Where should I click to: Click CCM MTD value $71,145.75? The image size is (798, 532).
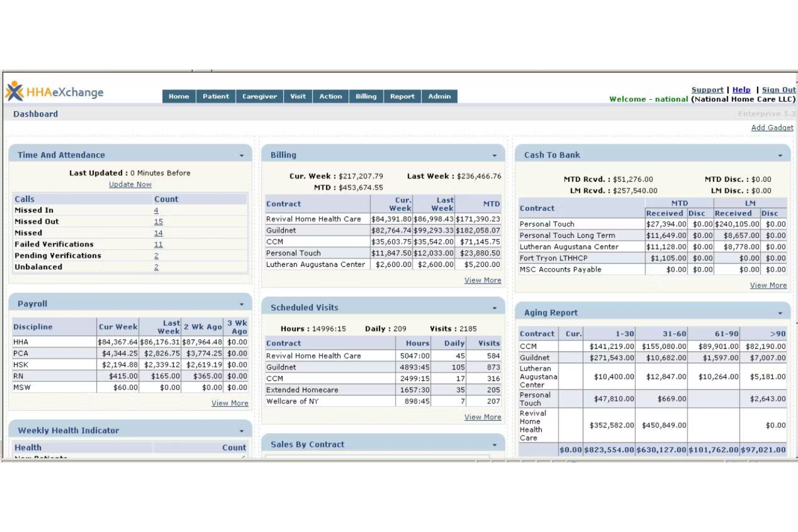coord(480,242)
